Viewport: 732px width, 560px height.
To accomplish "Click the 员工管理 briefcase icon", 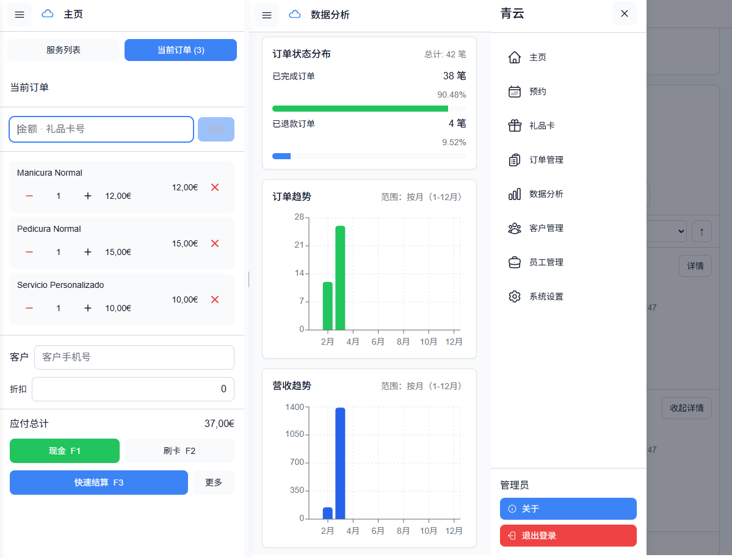I will pos(515,262).
